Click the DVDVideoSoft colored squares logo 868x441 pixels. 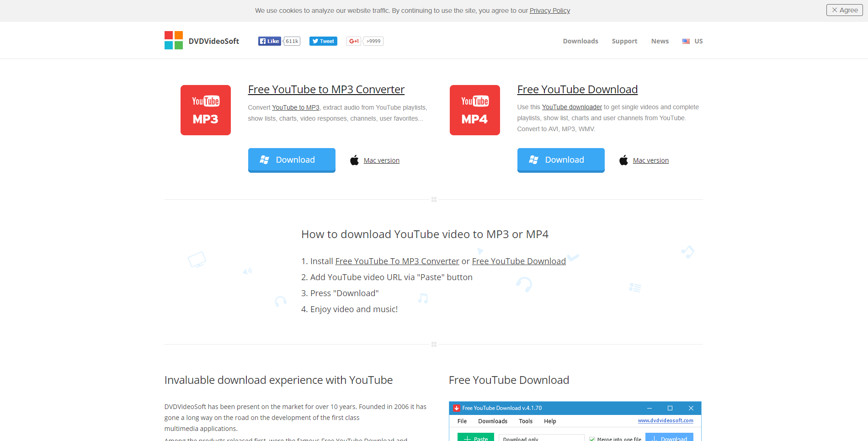click(174, 40)
